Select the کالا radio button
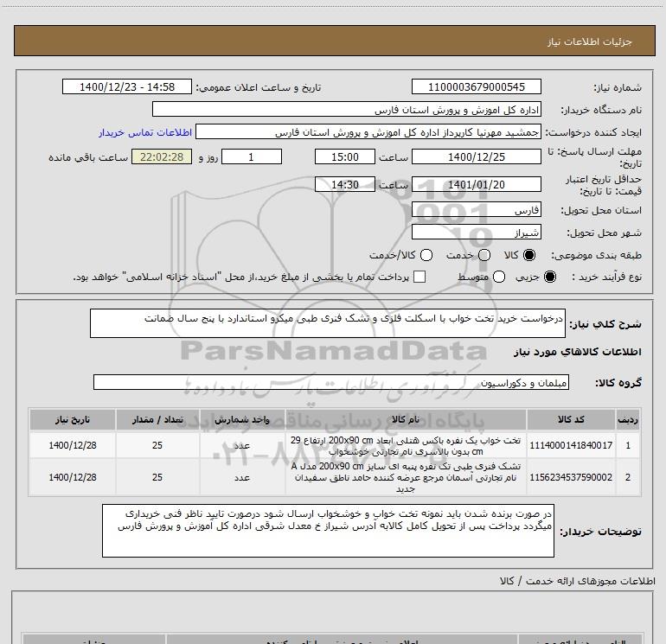 tap(529, 255)
